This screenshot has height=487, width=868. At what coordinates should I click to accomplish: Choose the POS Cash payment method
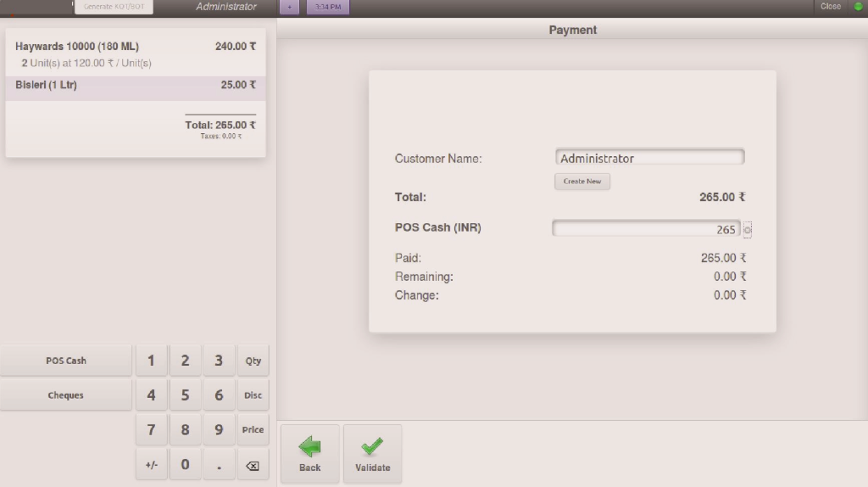pyautogui.click(x=66, y=361)
